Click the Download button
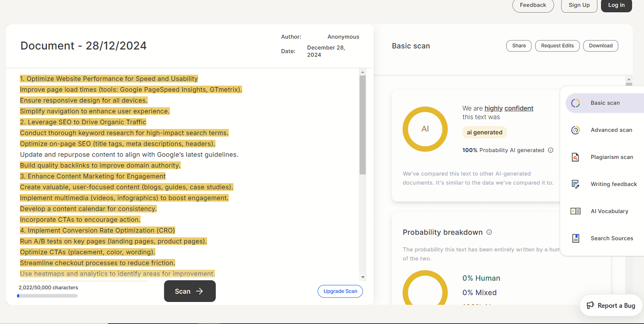Screen dimensions: 644x324 (601, 46)
